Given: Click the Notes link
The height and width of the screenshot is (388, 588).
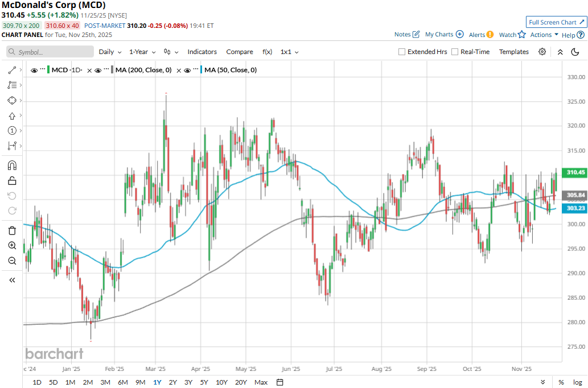Looking at the screenshot, I should (x=402, y=35).
